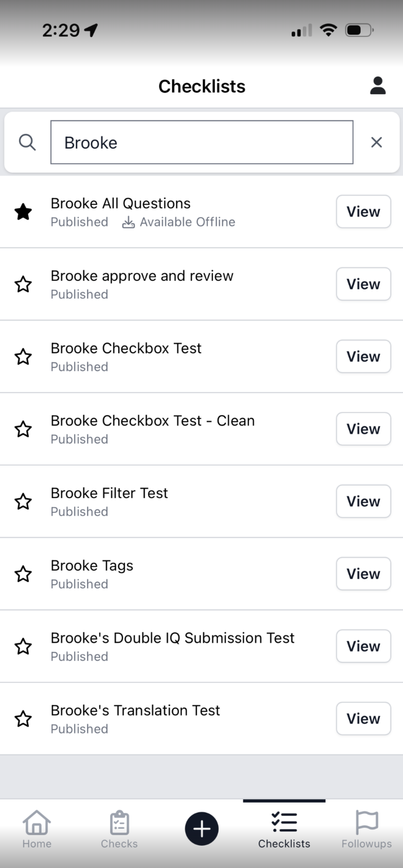This screenshot has width=403, height=868.
Task: View Brooke Checkbox Test - Clean
Action: tap(363, 429)
